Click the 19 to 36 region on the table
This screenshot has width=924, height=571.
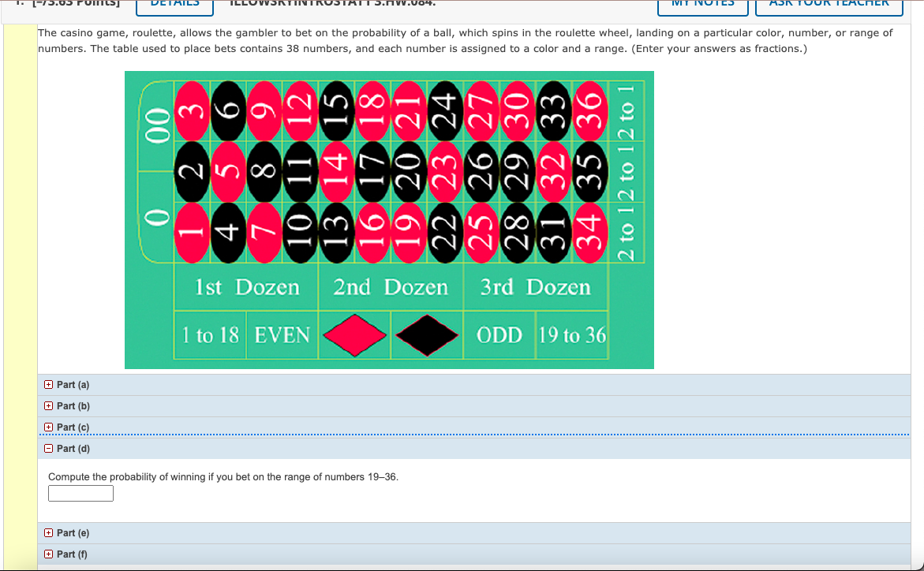coord(571,335)
